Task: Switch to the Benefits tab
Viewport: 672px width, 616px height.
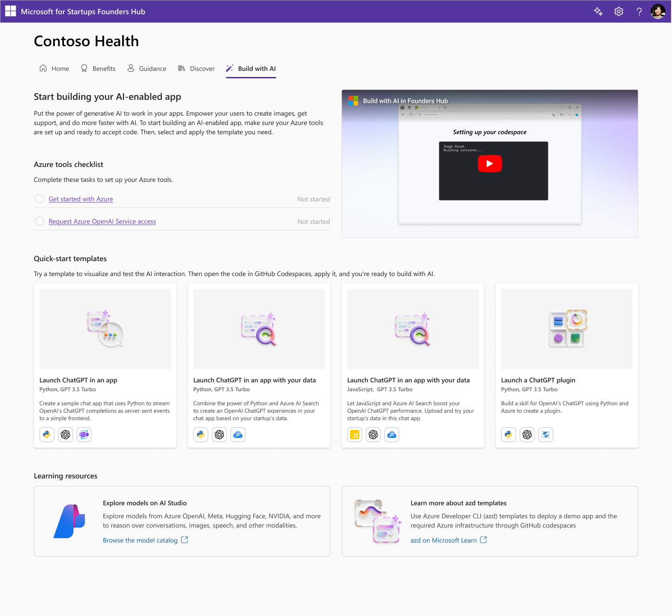Action: point(98,69)
